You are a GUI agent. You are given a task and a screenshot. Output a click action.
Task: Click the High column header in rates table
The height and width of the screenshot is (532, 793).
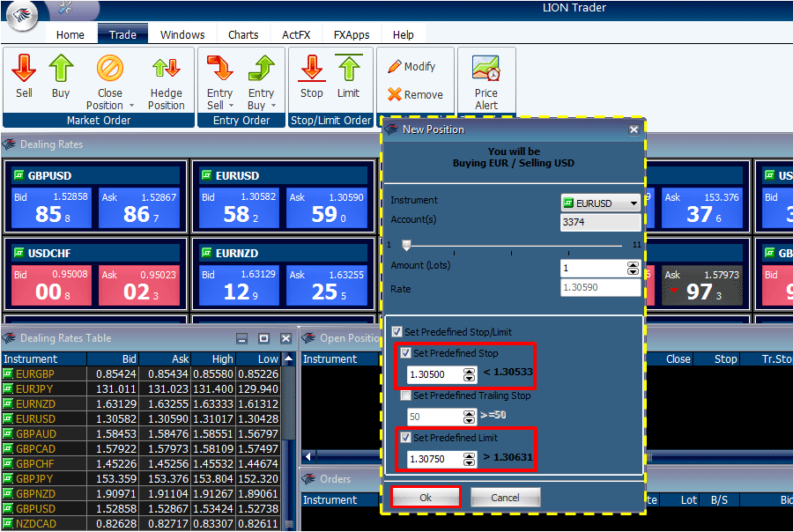pyautogui.click(x=213, y=359)
